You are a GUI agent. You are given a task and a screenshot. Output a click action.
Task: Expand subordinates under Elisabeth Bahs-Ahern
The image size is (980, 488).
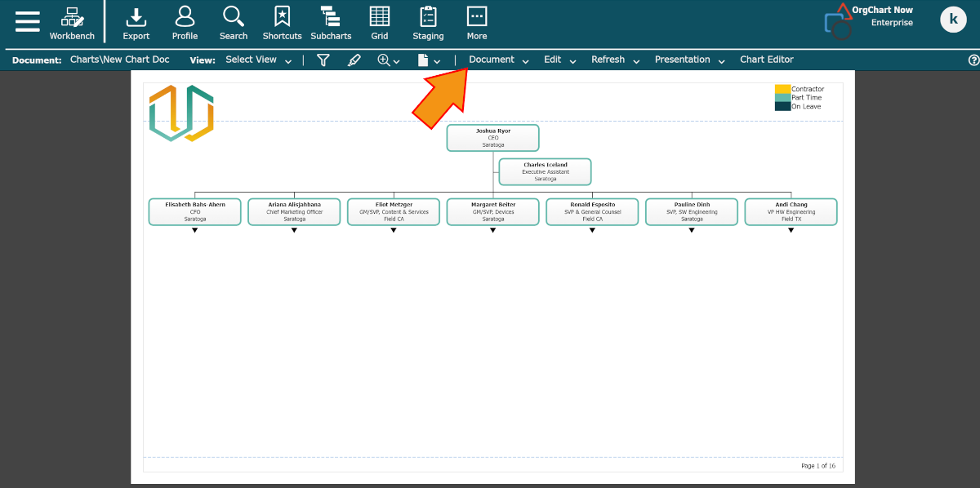tap(194, 230)
